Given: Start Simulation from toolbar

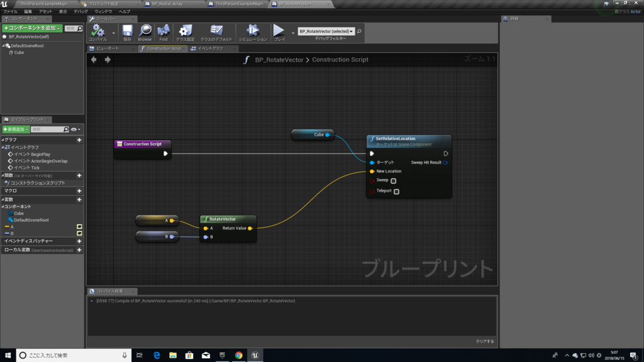Looking at the screenshot, I should (x=253, y=33).
